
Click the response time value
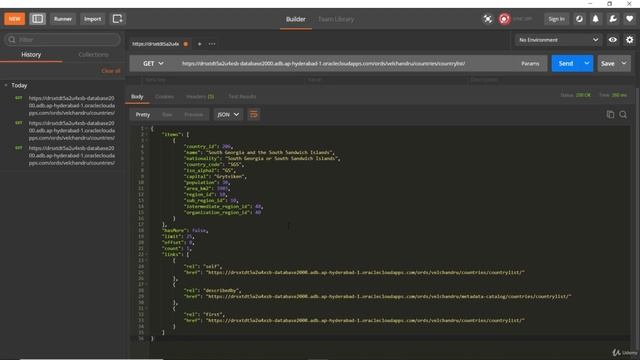pyautogui.click(x=619, y=95)
